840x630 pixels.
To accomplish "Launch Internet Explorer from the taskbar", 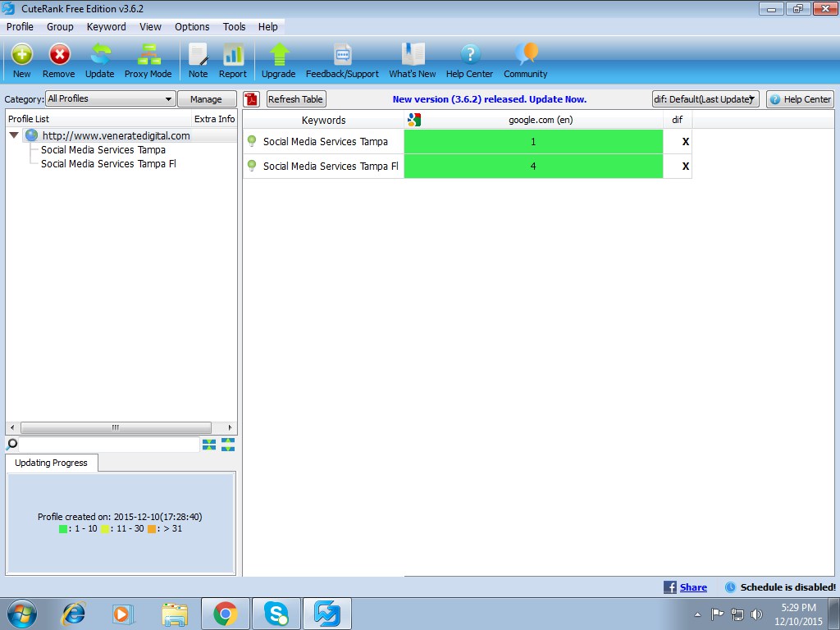I will pos(73,614).
